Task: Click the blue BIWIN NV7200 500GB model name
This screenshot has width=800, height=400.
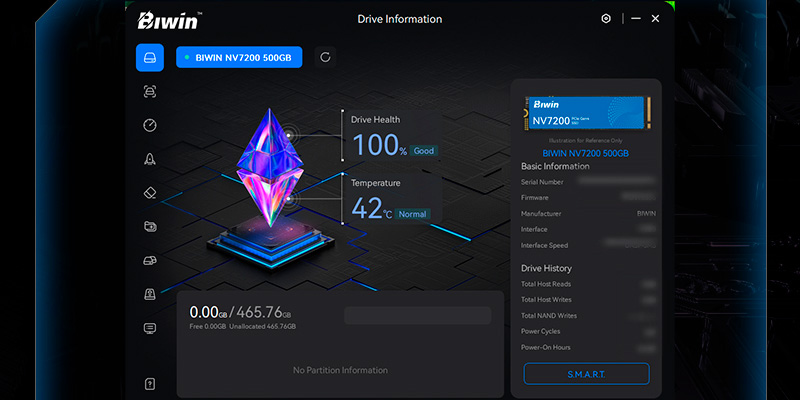Action: point(586,153)
